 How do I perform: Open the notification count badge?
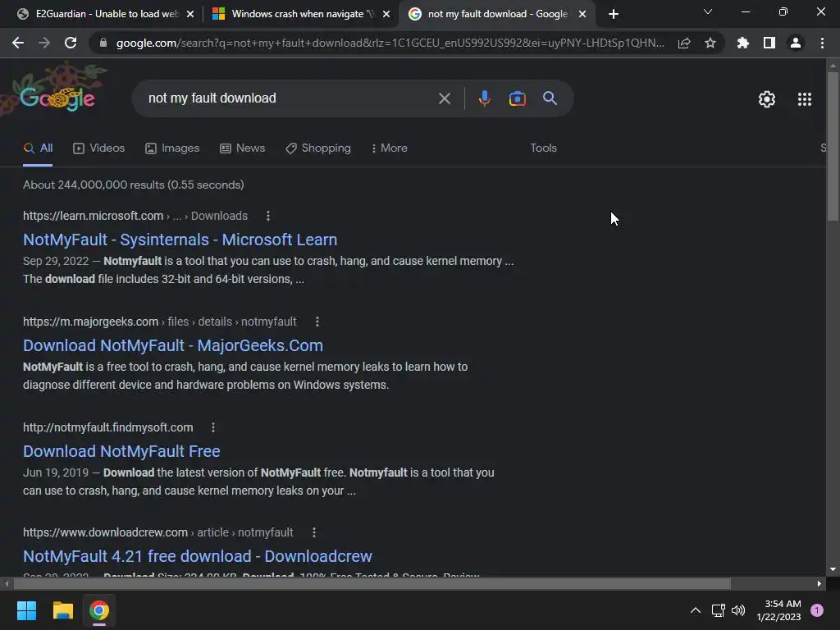pyautogui.click(x=817, y=610)
